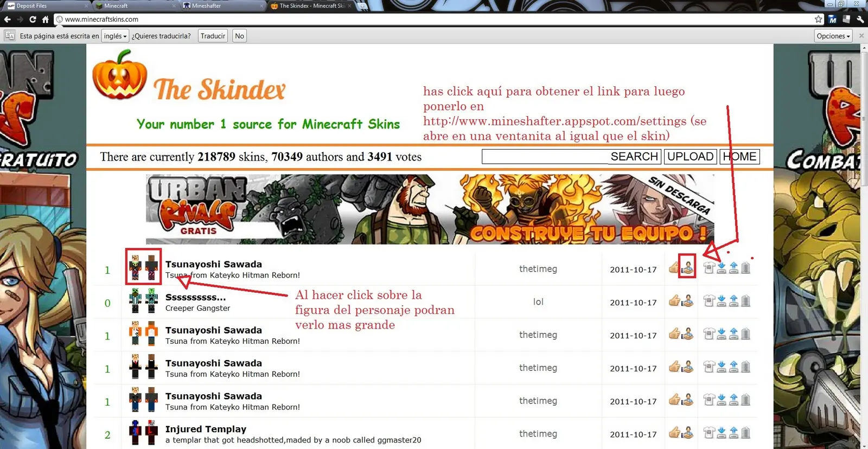Viewport: 868px width, 449px height.
Task: Close the Mineshafter tab
Action: pyautogui.click(x=262, y=6)
